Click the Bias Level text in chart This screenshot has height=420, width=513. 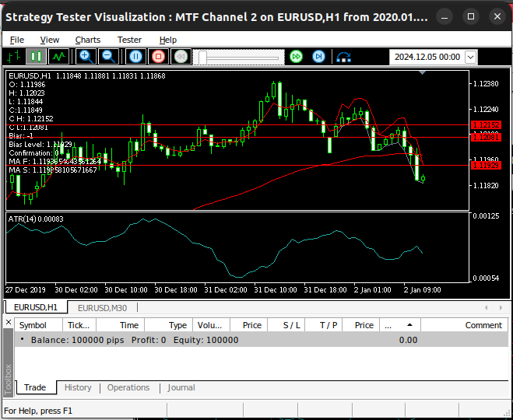pyautogui.click(x=40, y=144)
